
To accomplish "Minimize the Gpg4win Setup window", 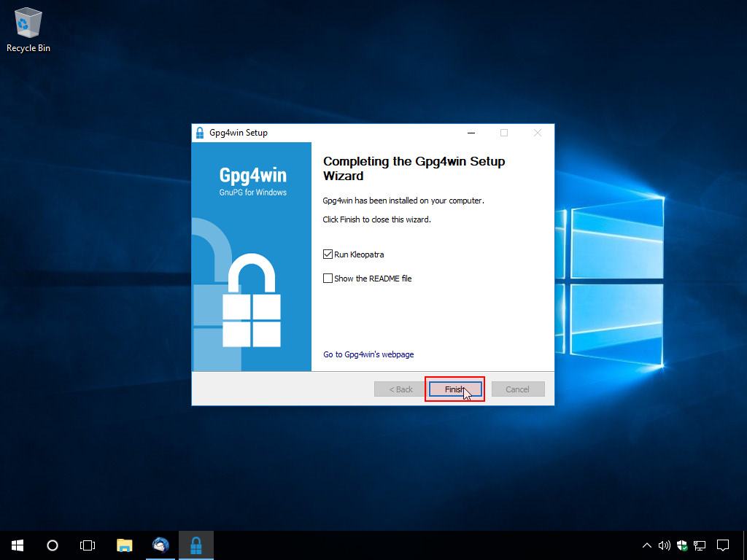I will click(471, 133).
